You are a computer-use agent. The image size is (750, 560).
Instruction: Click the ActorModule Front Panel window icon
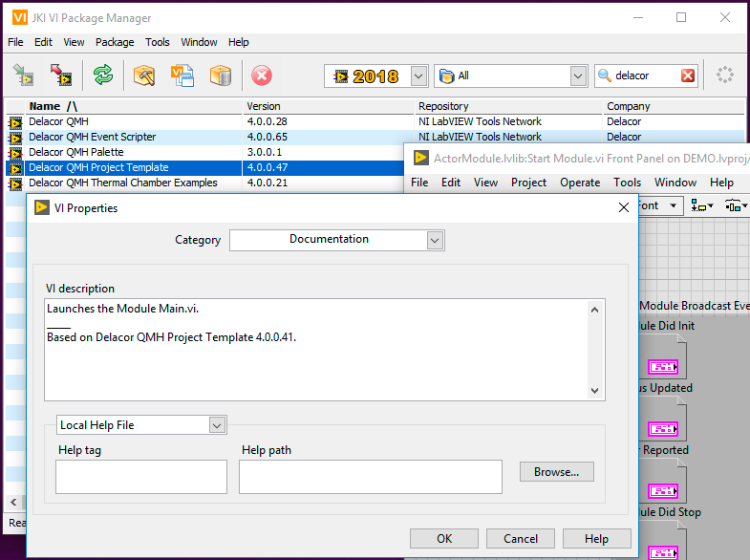tap(421, 158)
